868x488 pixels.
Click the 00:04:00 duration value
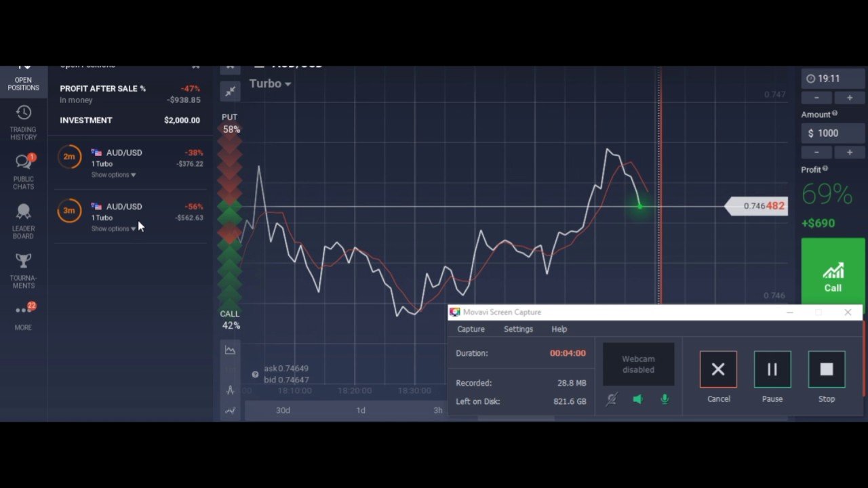point(568,353)
